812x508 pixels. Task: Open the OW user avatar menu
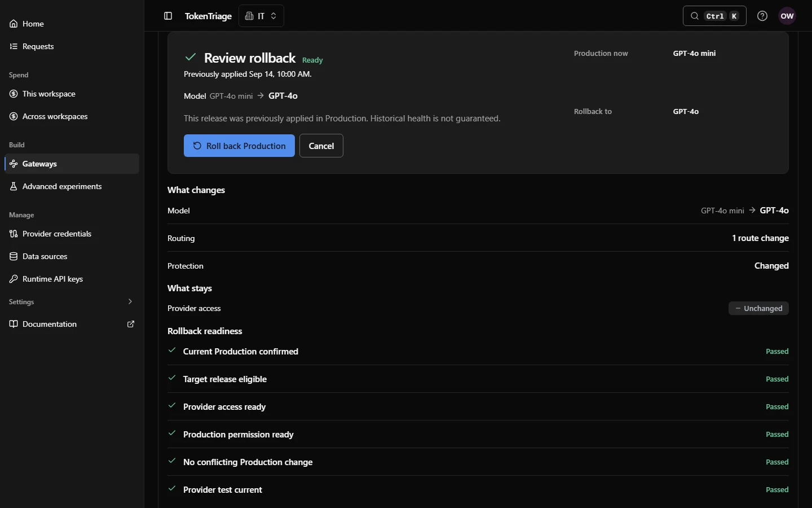pyautogui.click(x=787, y=16)
